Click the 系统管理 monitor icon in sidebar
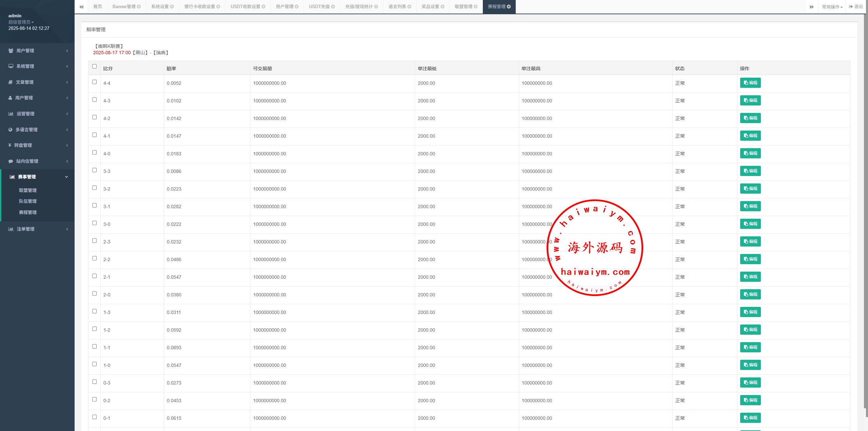 coord(11,66)
